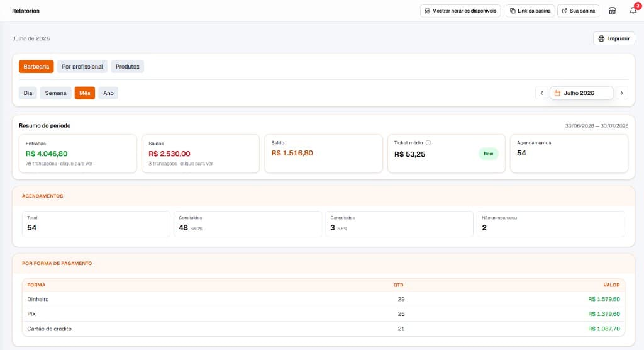
Task: Click the Bom badge on Ticket médio
Action: tap(488, 154)
